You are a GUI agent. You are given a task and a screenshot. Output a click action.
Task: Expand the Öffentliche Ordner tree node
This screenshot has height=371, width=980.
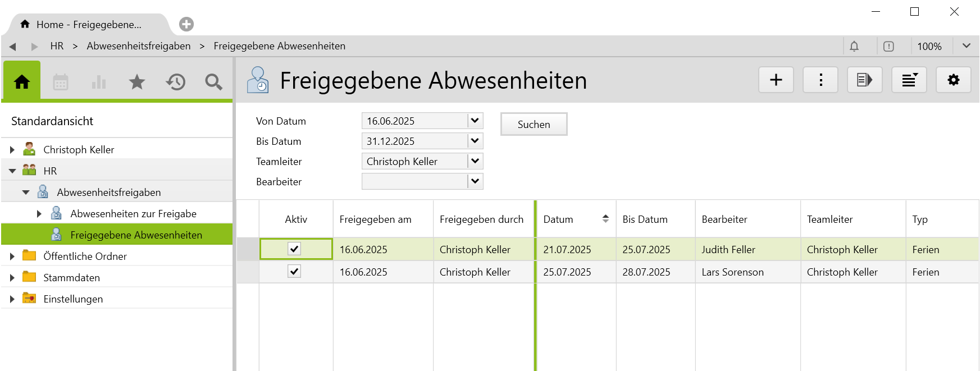click(x=12, y=257)
